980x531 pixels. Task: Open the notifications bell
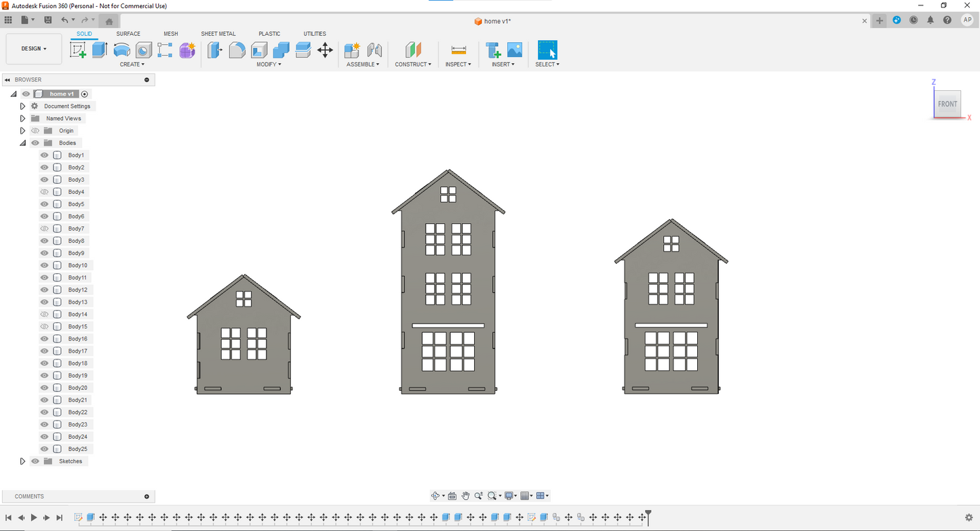pyautogui.click(x=930, y=20)
